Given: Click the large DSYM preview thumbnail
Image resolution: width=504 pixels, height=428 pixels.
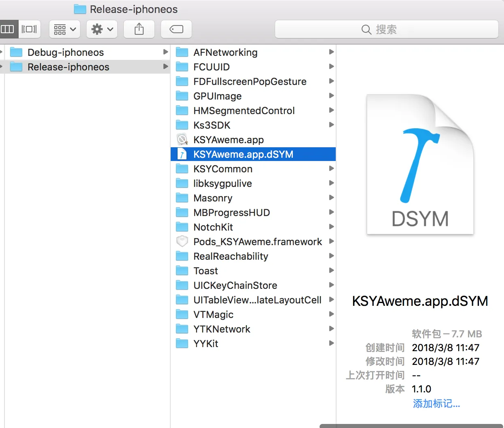Looking at the screenshot, I should point(420,165).
